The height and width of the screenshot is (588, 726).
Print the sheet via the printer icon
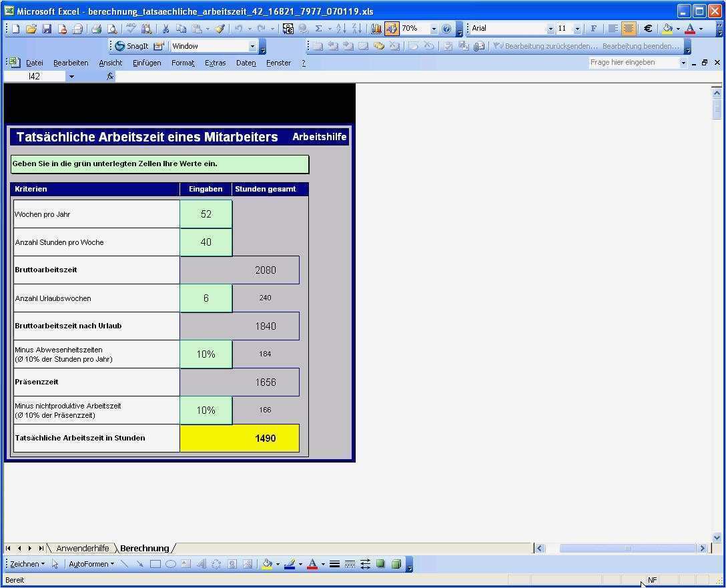coord(96,29)
